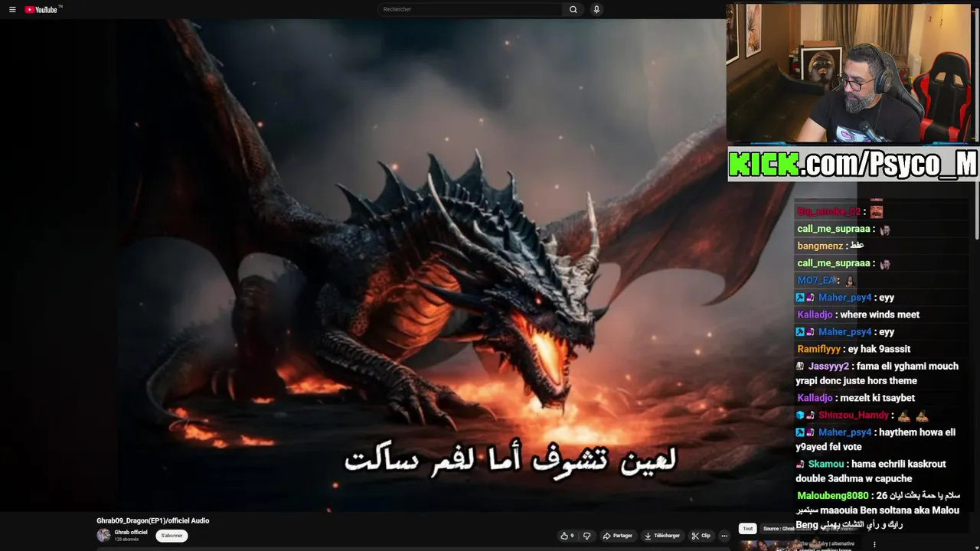The height and width of the screenshot is (551, 980).
Task: Open the Ghrab officiel channel name link
Action: click(x=131, y=532)
